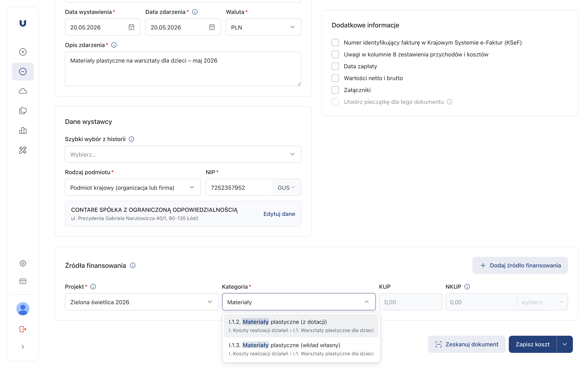This screenshot has width=588, height=368.
Task: Open the documents copy sidebar icon
Action: (x=23, y=111)
